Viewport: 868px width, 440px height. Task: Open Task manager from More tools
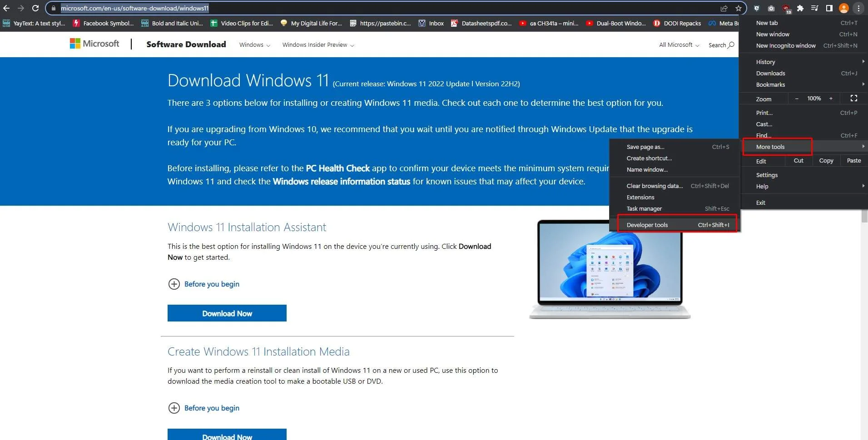coord(675,208)
